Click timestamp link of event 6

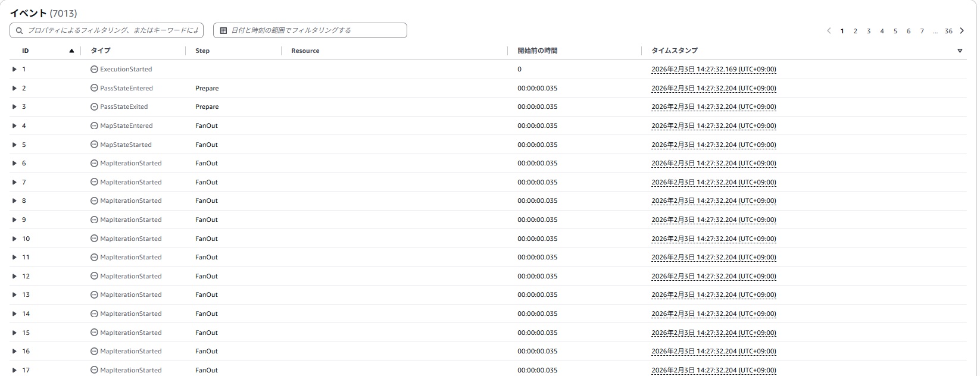click(x=713, y=163)
